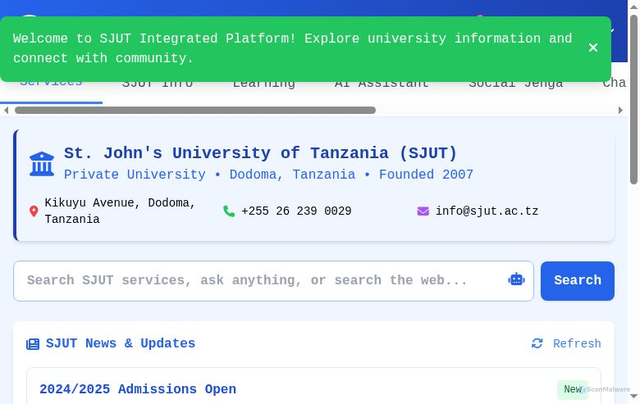Screen dimensions: 640x404
Task: Click the university building icon
Action: pyautogui.click(x=42, y=164)
